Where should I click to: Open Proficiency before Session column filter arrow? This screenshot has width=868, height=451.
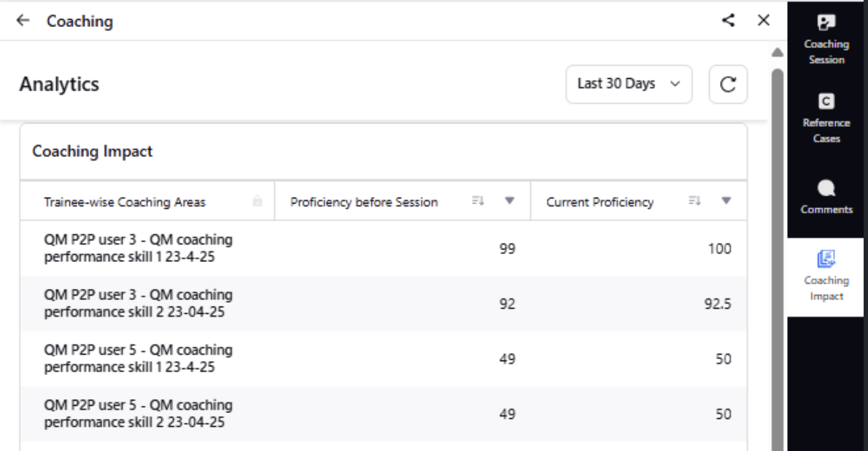510,201
